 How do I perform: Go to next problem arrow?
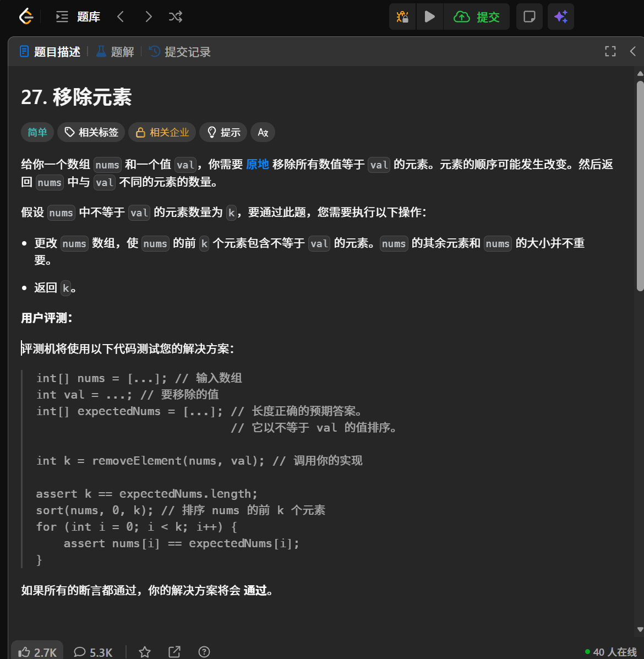click(x=148, y=17)
